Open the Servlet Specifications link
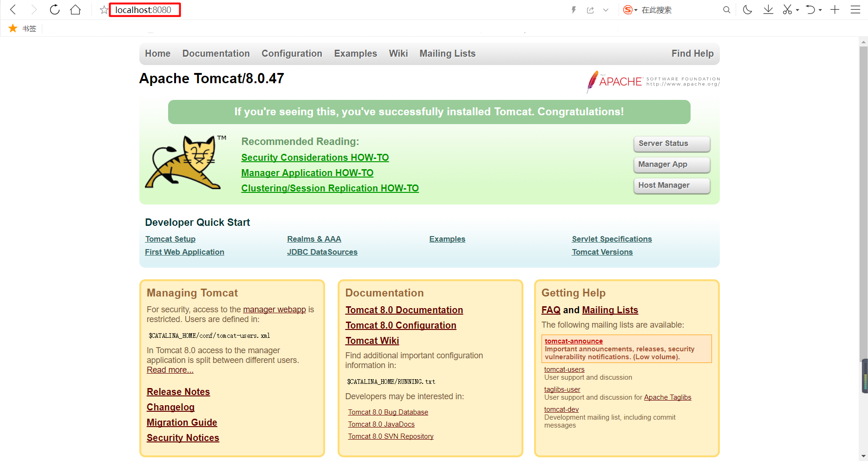The height and width of the screenshot is (461, 868). click(612, 239)
